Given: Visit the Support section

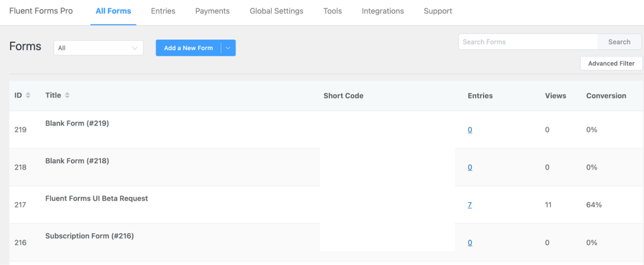Looking at the screenshot, I should pyautogui.click(x=438, y=11).
